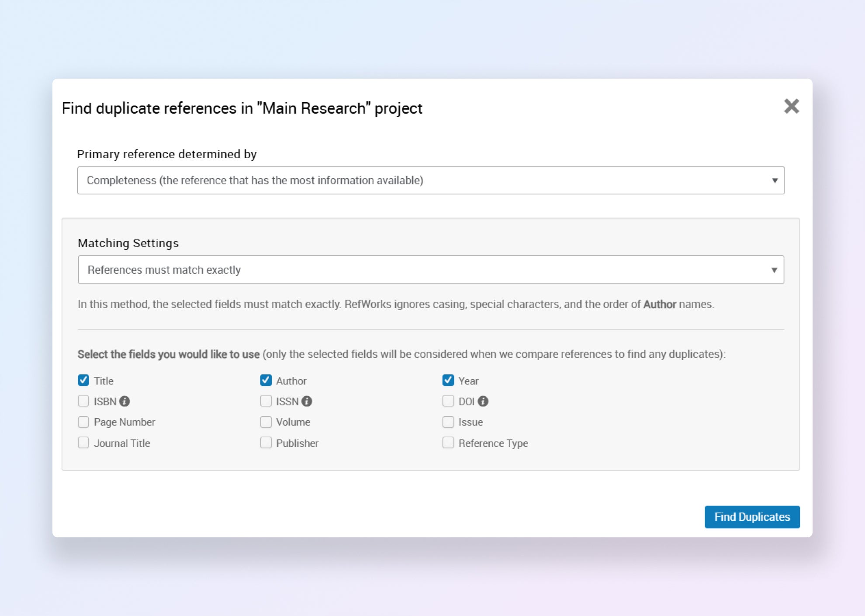
Task: Select the Volume checkbox
Action: pyautogui.click(x=266, y=422)
